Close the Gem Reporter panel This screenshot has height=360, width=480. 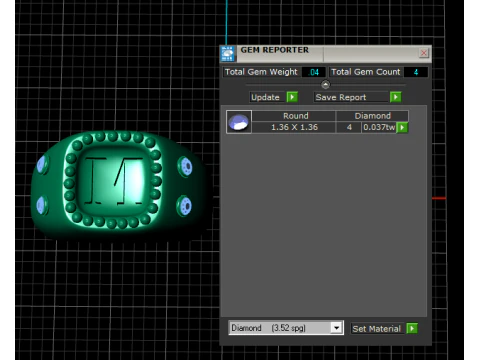pos(424,53)
